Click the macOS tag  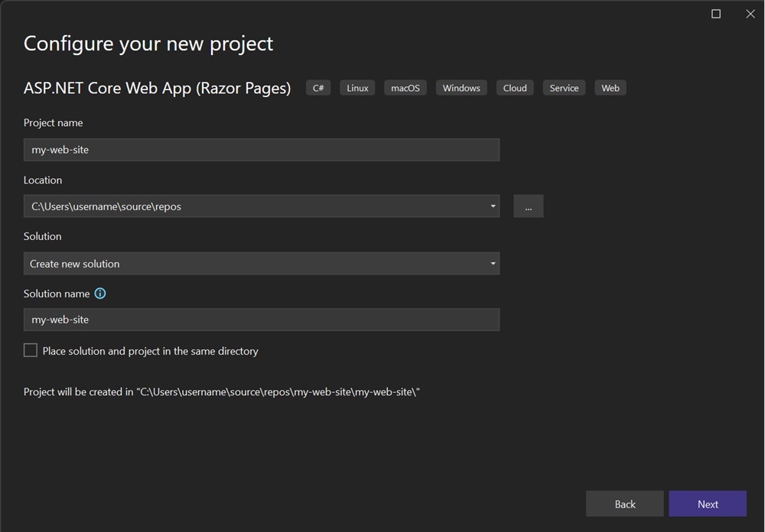405,88
